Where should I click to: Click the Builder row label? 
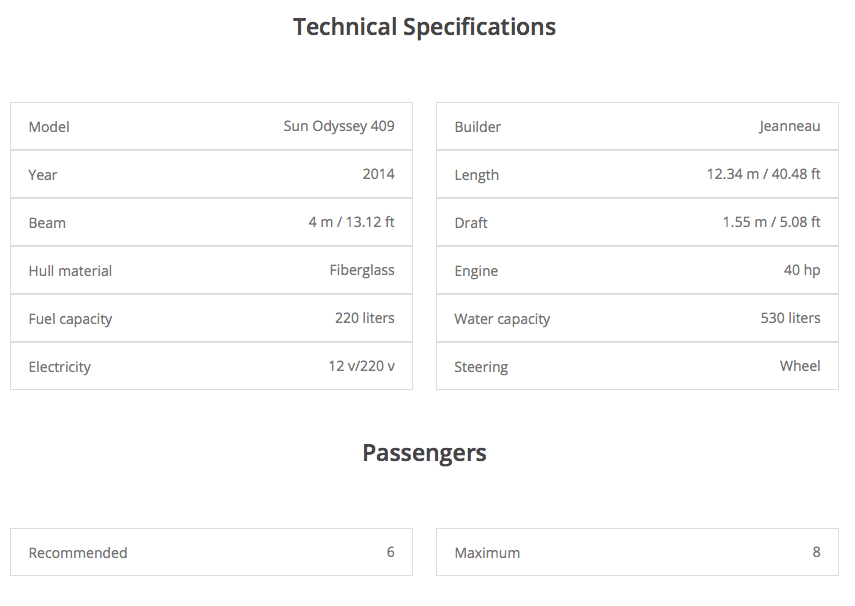point(477,127)
